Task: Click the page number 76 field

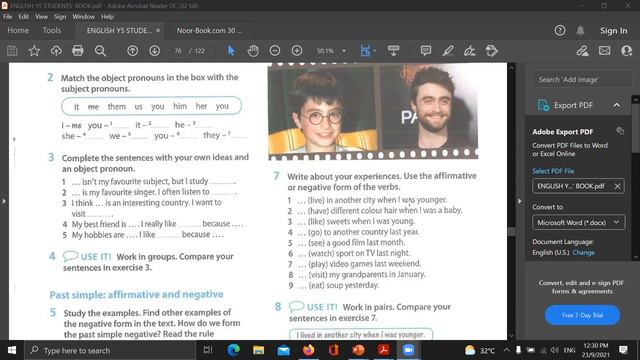Action: point(178,51)
